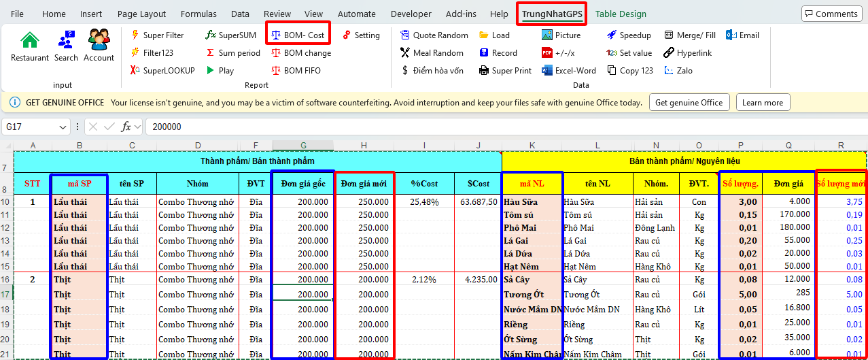Expand the Name Box dropdown arrow
Screen dimensions: 868x360
(63, 127)
